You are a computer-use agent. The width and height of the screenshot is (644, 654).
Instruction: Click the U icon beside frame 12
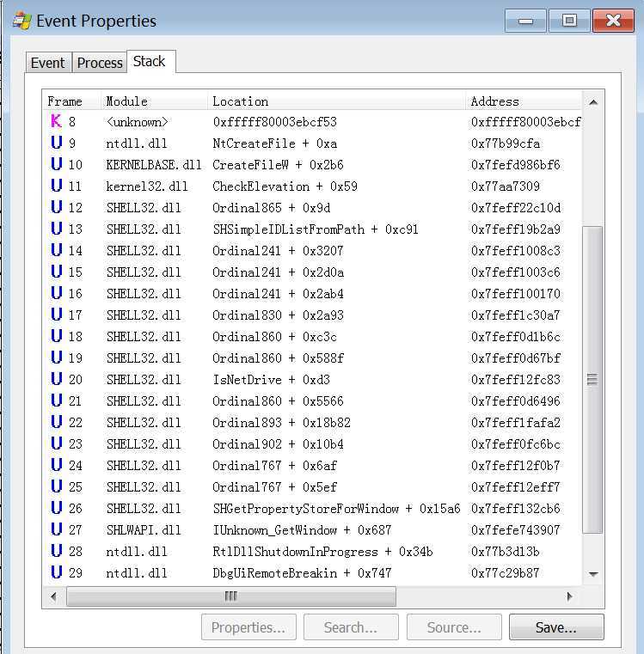point(57,207)
